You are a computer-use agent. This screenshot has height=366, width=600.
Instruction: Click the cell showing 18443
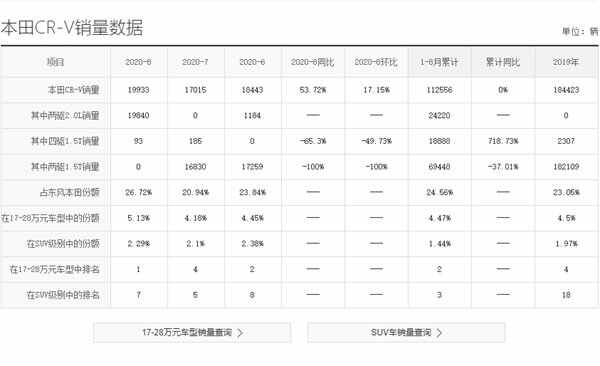click(x=252, y=90)
